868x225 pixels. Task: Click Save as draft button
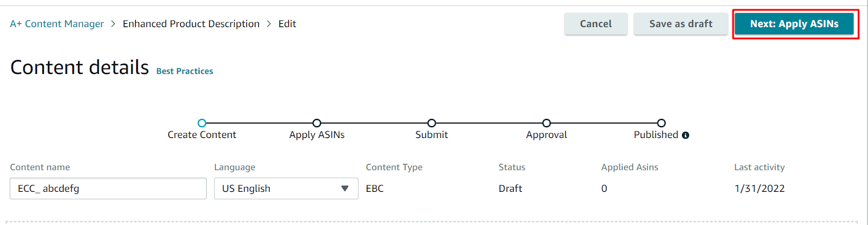click(681, 24)
